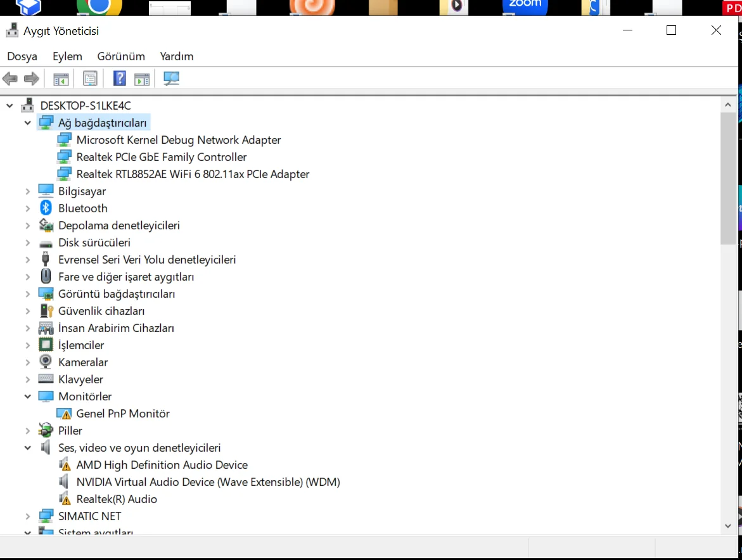Viewport: 742px width, 560px height.
Task: Click NVIDIA Virtual Audio Device speaker icon
Action: tap(63, 481)
